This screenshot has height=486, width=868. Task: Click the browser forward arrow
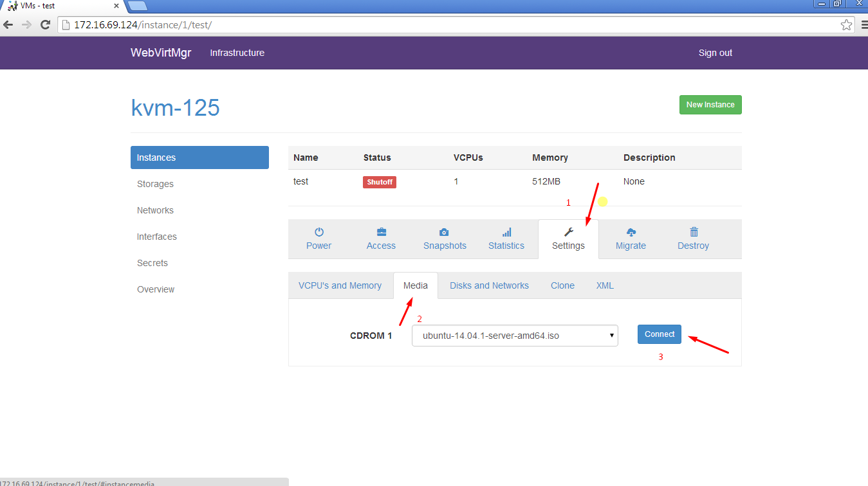pos(26,25)
